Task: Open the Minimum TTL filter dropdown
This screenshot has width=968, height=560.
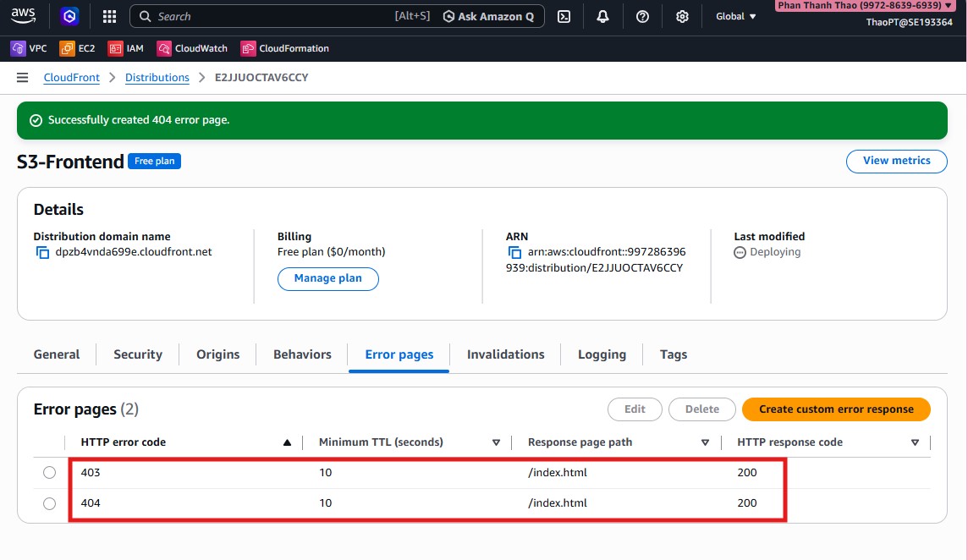Action: coord(497,442)
